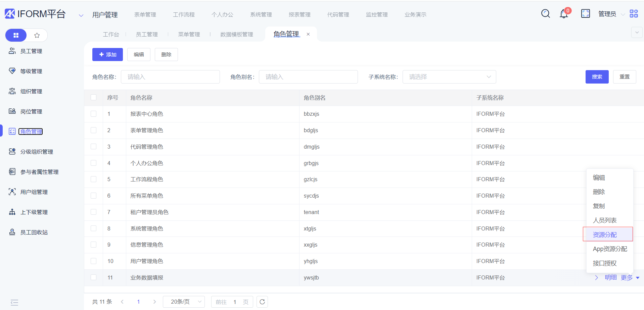Tick the select-all checkbox in table header
Screen dimensions: 644x310
point(94,98)
